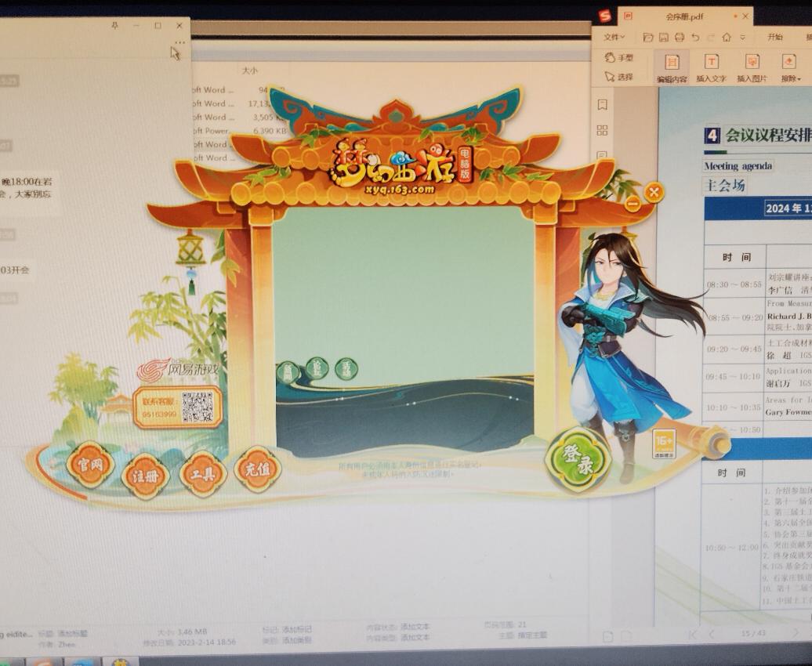Click the 会议议程安排 heading in the PDF

[767, 136]
